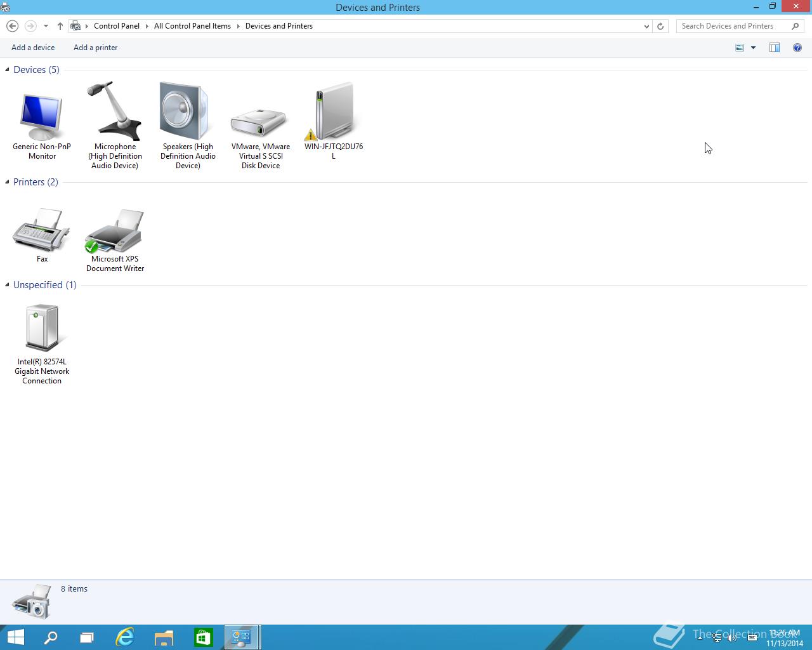The width and height of the screenshot is (812, 650).
Task: Click the Devices (5) group heading
Action: [x=36, y=70]
